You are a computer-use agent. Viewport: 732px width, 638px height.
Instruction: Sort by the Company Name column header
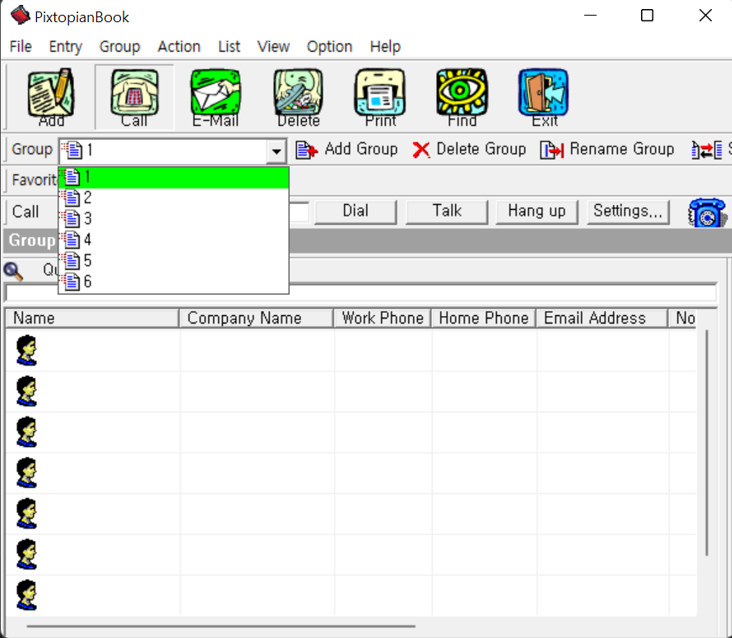[x=256, y=318]
